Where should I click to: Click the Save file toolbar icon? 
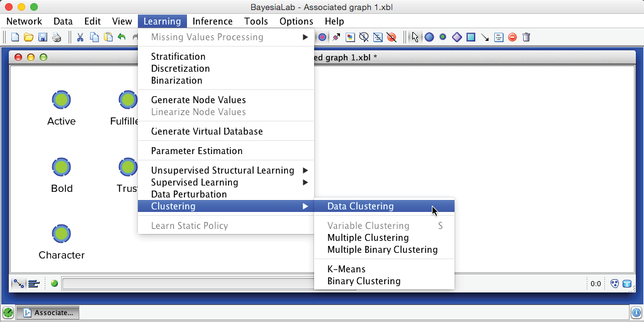[43, 37]
